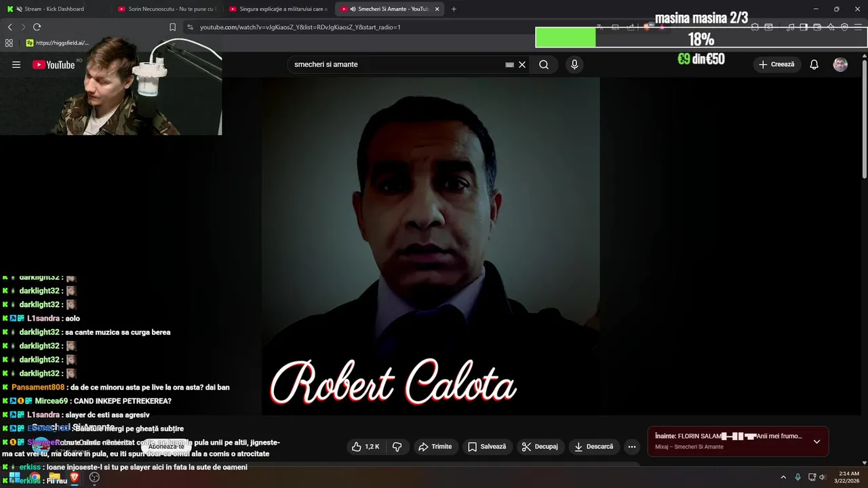Share the video via Trimite
Viewport: 868px width, 488px height.
(435, 447)
